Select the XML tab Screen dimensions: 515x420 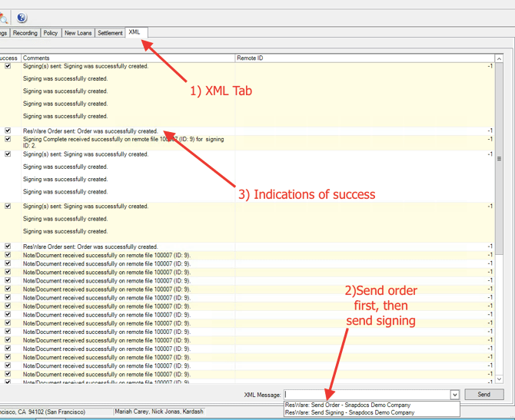pos(136,32)
